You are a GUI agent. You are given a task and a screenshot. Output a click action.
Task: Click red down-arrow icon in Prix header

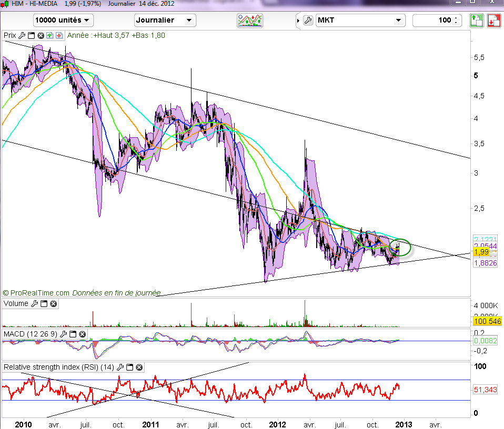click(58, 36)
